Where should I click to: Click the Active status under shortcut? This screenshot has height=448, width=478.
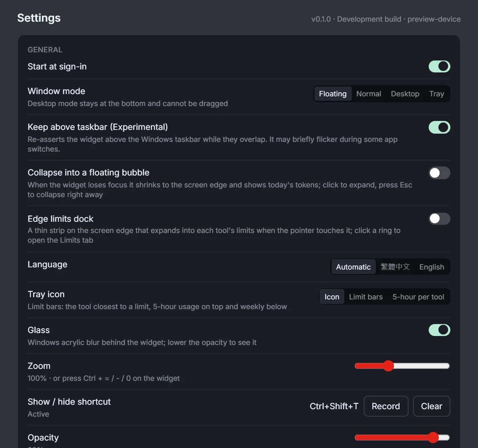click(38, 414)
